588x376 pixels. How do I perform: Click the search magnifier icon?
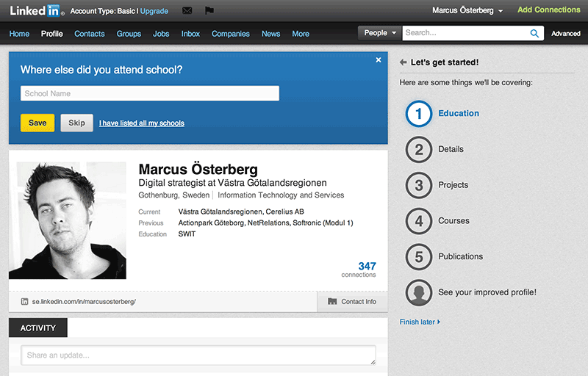(534, 33)
